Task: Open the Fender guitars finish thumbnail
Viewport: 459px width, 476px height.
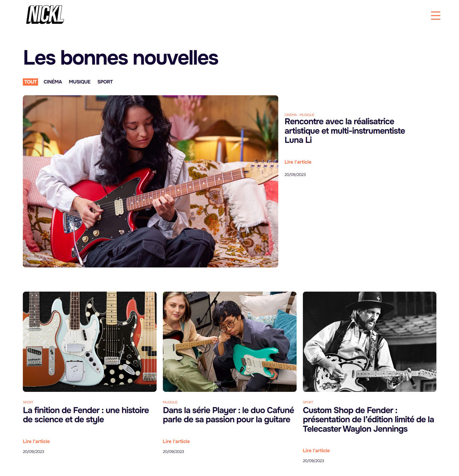Action: pyautogui.click(x=90, y=342)
